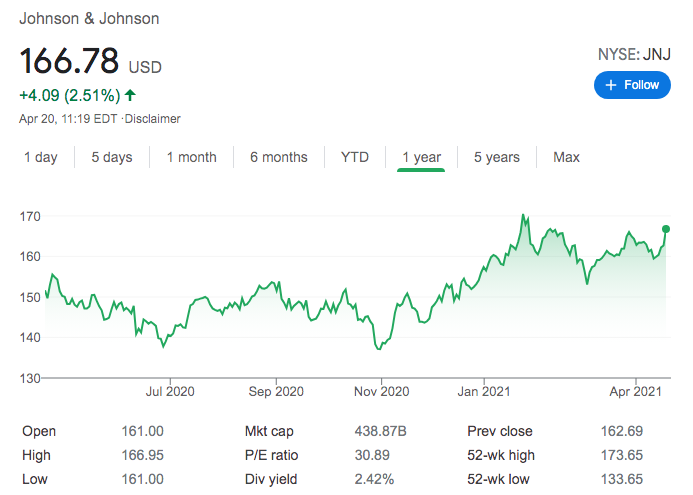Select the Max range tab
Image resolution: width=693 pixels, height=495 pixels.
(566, 157)
